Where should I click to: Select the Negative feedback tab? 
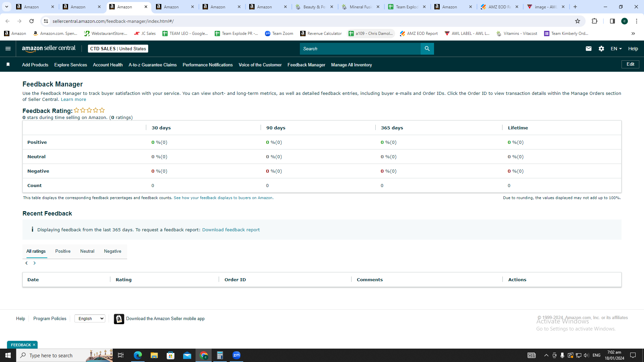[113, 251]
